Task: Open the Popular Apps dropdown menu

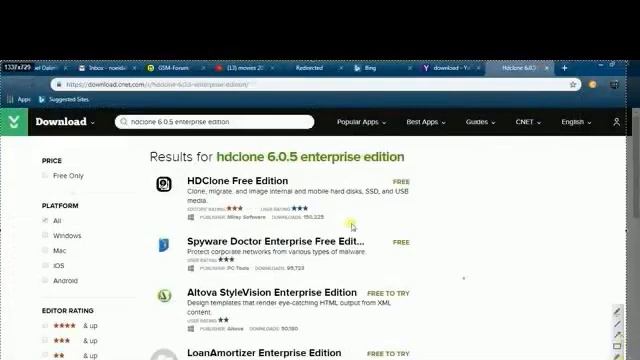Action: 361,122
